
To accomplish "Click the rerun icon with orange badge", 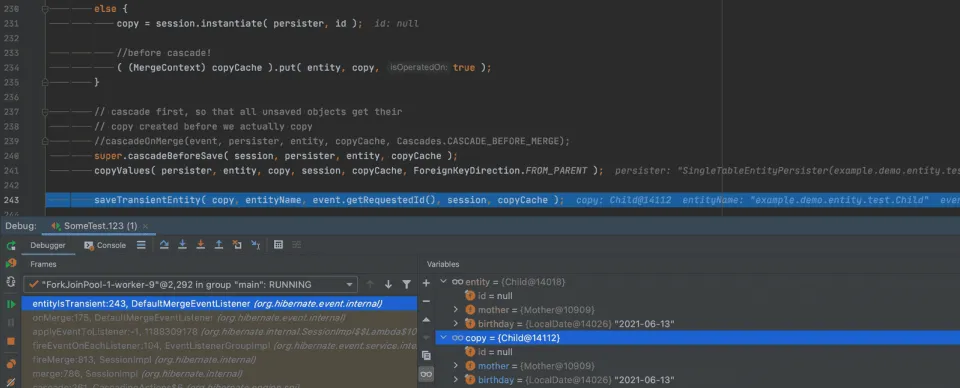I will [11, 263].
